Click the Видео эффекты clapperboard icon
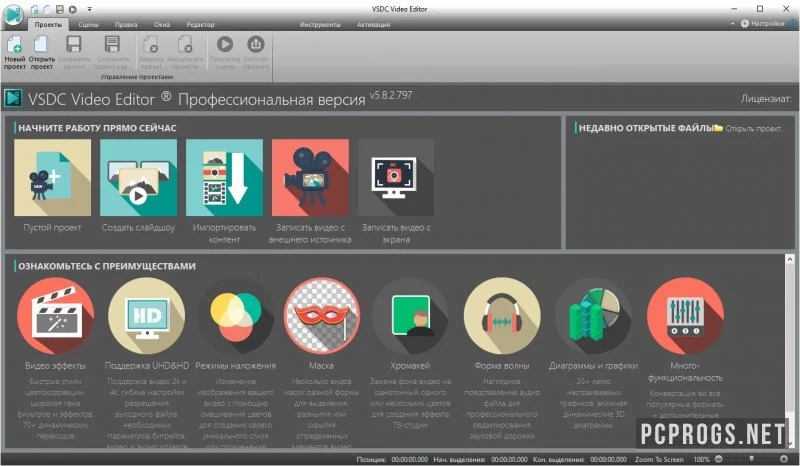Screen dimensions: 800x466 55,316
